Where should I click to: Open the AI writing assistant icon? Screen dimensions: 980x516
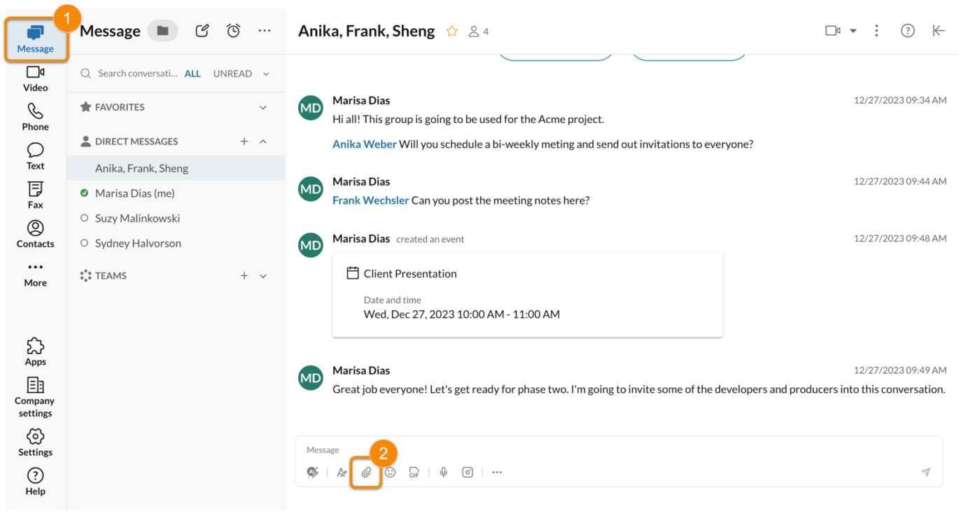pyautogui.click(x=312, y=472)
